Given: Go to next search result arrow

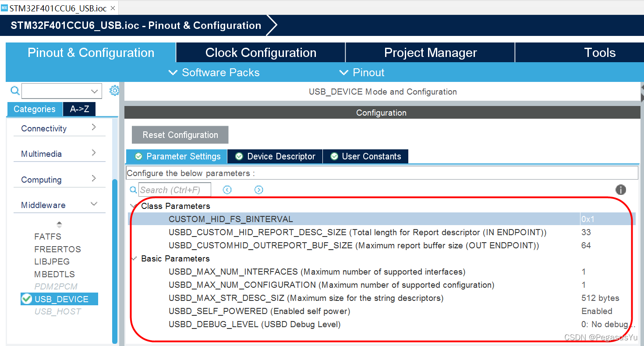Looking at the screenshot, I should (258, 190).
